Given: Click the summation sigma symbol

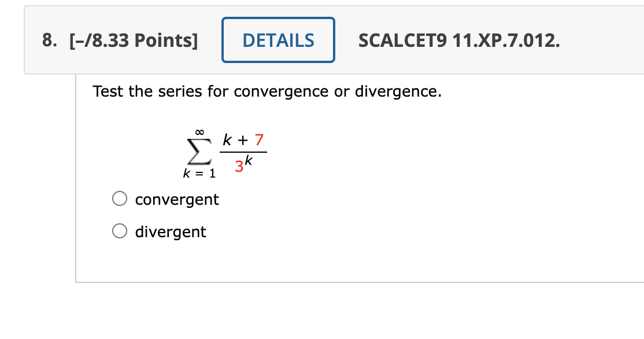Looking at the screenshot, I should point(198,152).
